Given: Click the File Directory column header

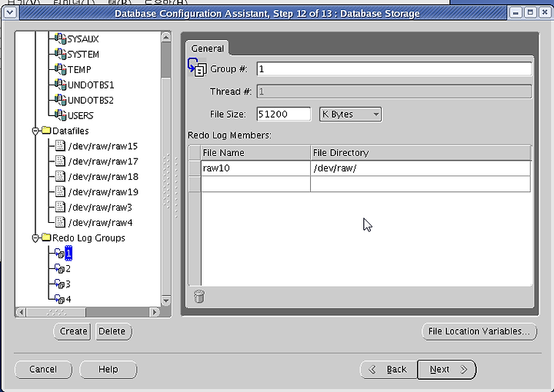Looking at the screenshot, I should [420, 153].
